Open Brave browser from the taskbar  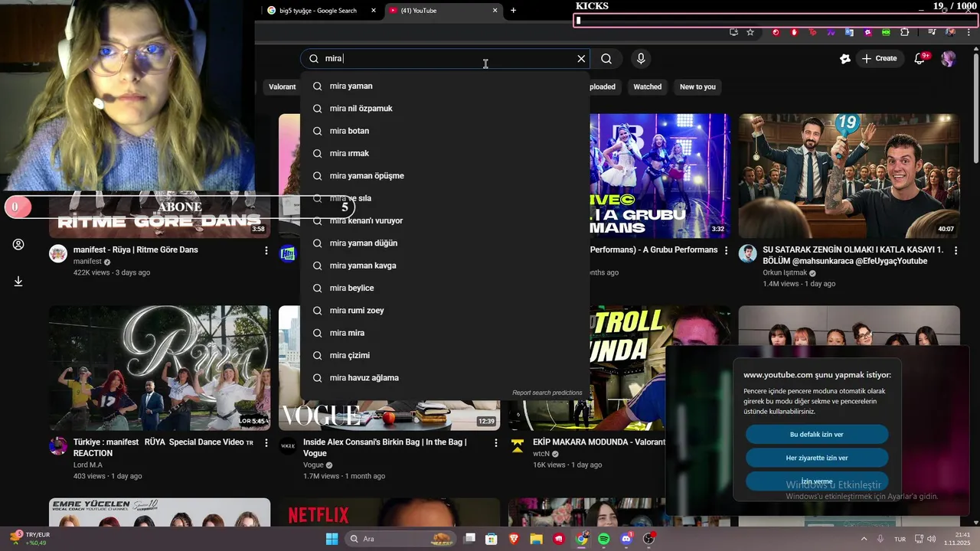click(x=514, y=539)
